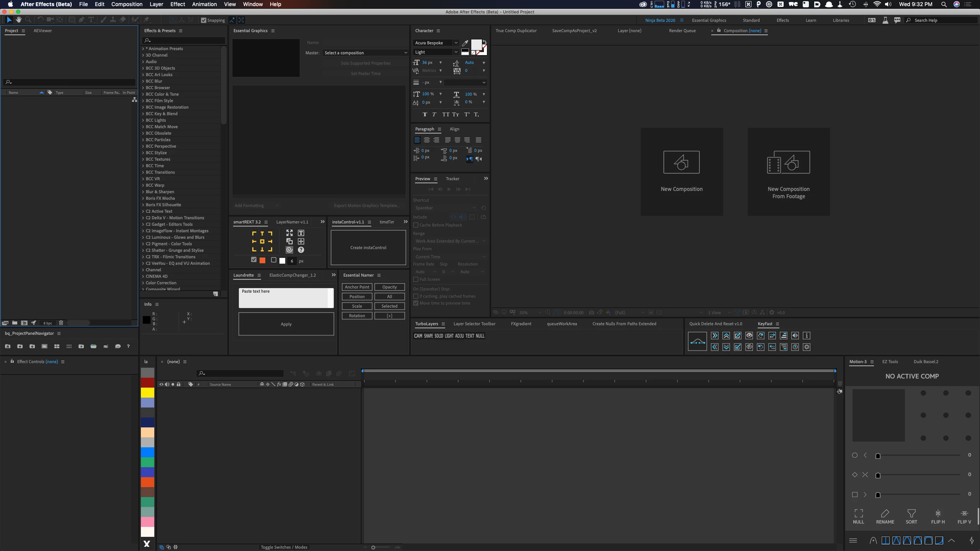Image resolution: width=980 pixels, height=551 pixels.
Task: Open Master Select a composition dropdown
Action: 366,53
